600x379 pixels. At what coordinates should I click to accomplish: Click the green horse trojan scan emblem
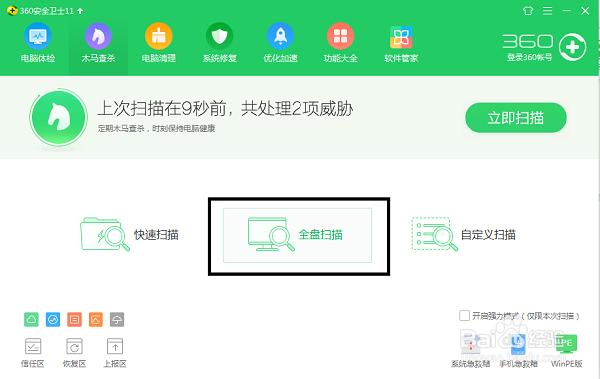click(x=58, y=117)
